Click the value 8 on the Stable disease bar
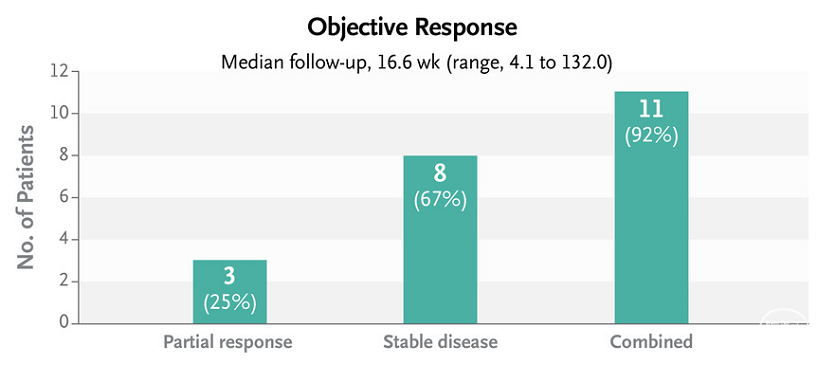This screenshot has height=365, width=822. click(440, 175)
